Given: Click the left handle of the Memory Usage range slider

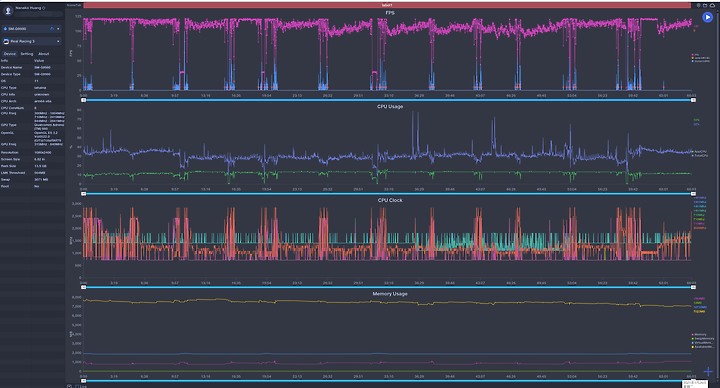Looking at the screenshot, I should click(x=84, y=381).
